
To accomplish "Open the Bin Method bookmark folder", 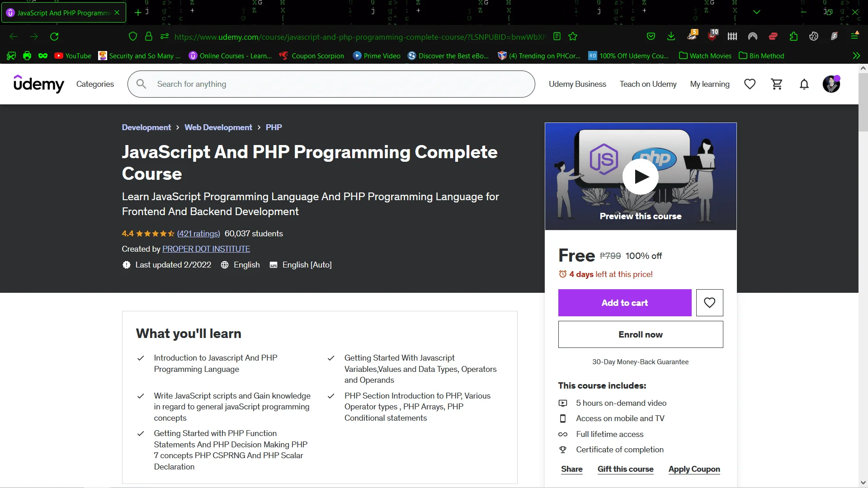I will click(761, 56).
